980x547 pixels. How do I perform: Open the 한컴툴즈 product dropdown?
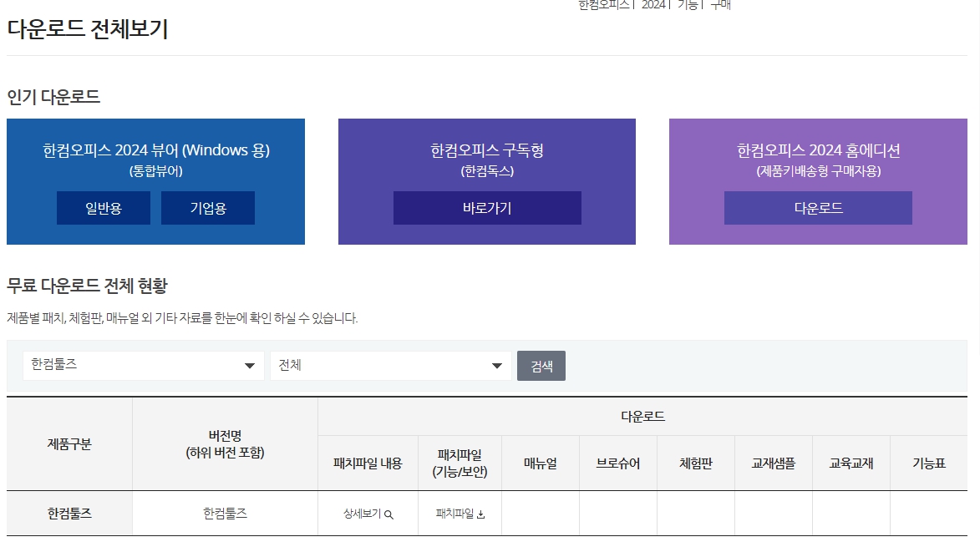143,365
